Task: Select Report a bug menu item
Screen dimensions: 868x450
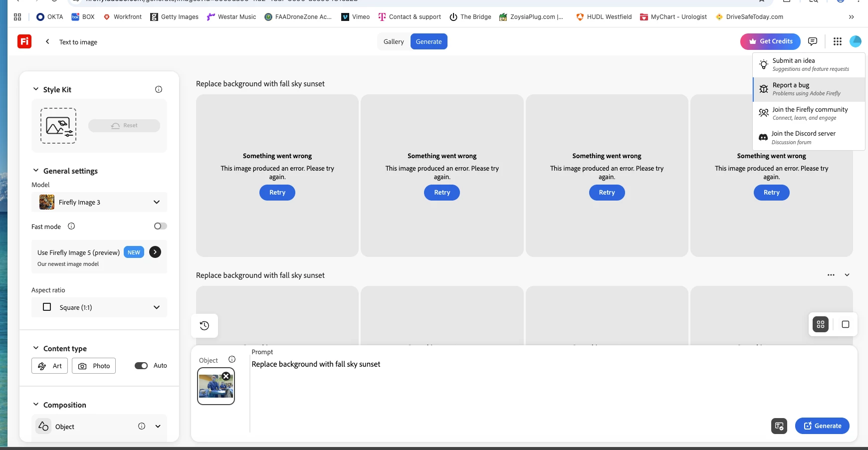Action: (x=809, y=89)
